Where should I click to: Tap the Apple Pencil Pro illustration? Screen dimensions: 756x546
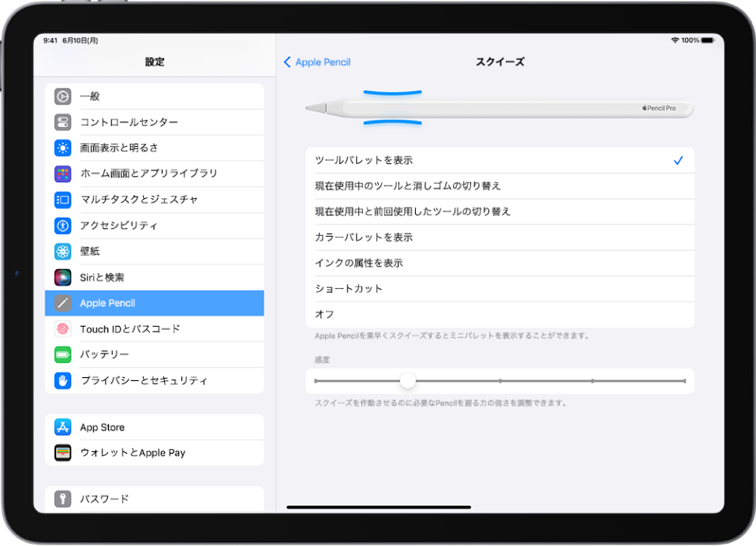(x=500, y=108)
